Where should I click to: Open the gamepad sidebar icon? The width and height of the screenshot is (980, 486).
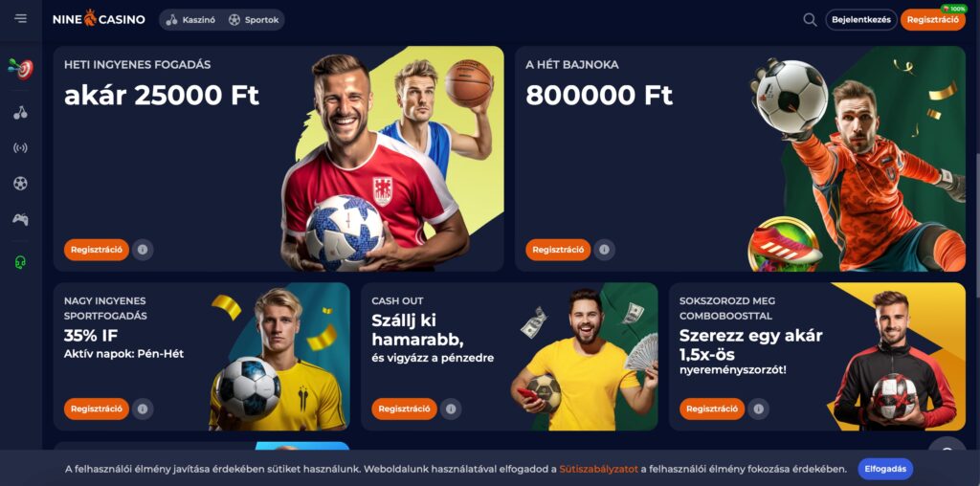(21, 219)
